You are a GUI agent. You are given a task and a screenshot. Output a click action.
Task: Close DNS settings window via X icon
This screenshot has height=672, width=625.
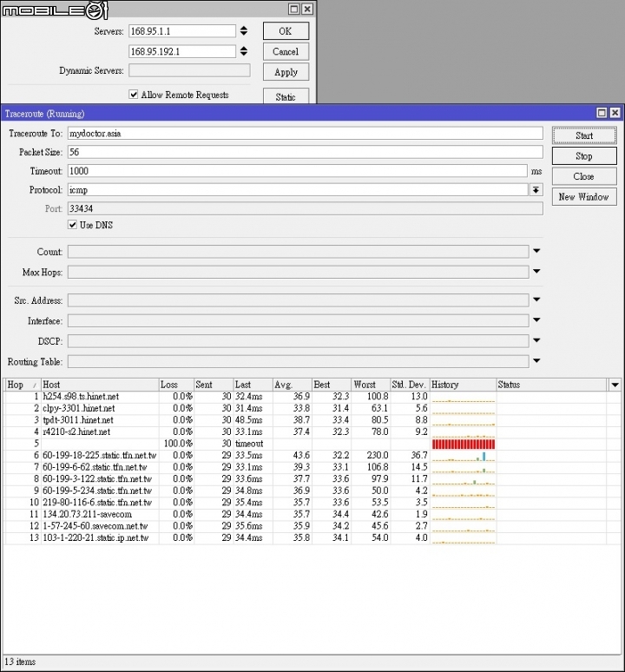(x=307, y=9)
